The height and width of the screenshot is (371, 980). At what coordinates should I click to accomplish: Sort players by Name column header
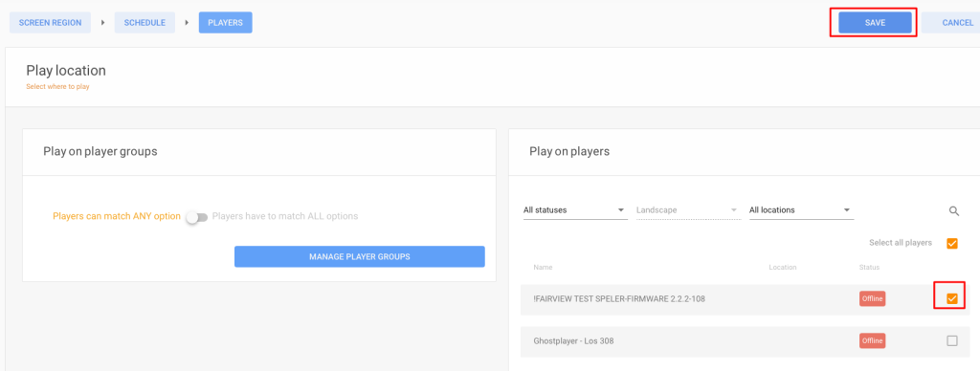pos(543,268)
